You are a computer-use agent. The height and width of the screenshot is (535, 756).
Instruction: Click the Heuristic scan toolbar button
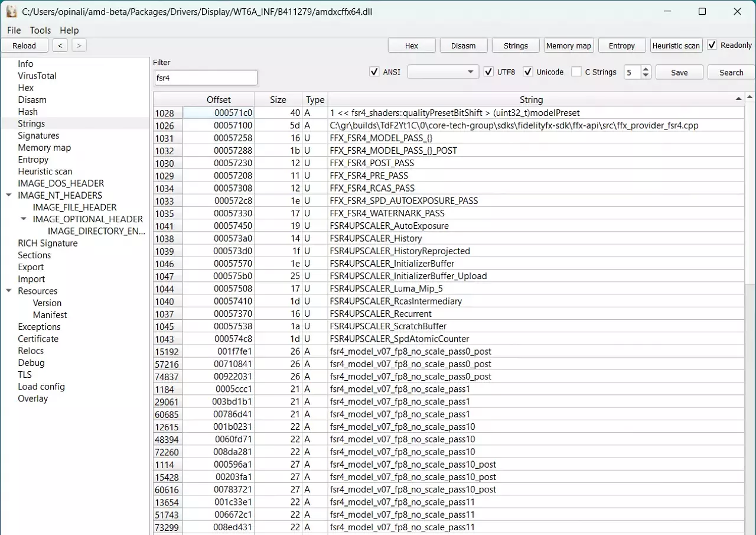676,46
